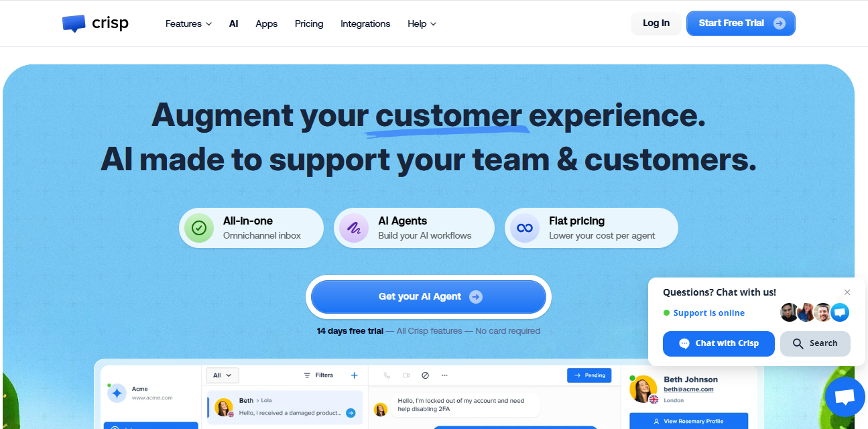Expand the Help dropdown menu

[422, 23]
